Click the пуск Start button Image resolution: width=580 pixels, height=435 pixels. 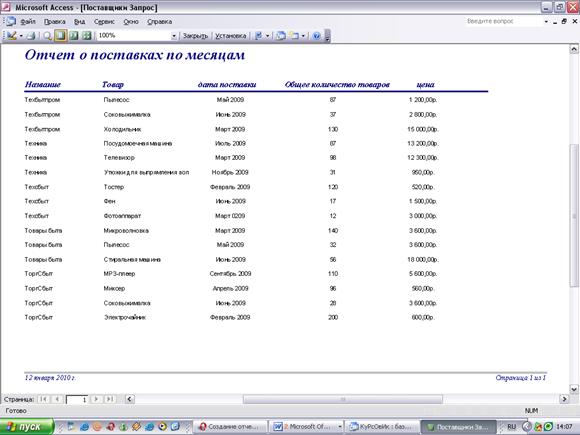[x=27, y=427]
